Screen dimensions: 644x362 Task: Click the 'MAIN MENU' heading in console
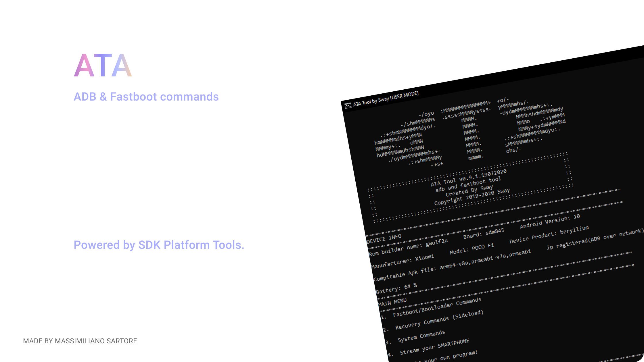392,302
